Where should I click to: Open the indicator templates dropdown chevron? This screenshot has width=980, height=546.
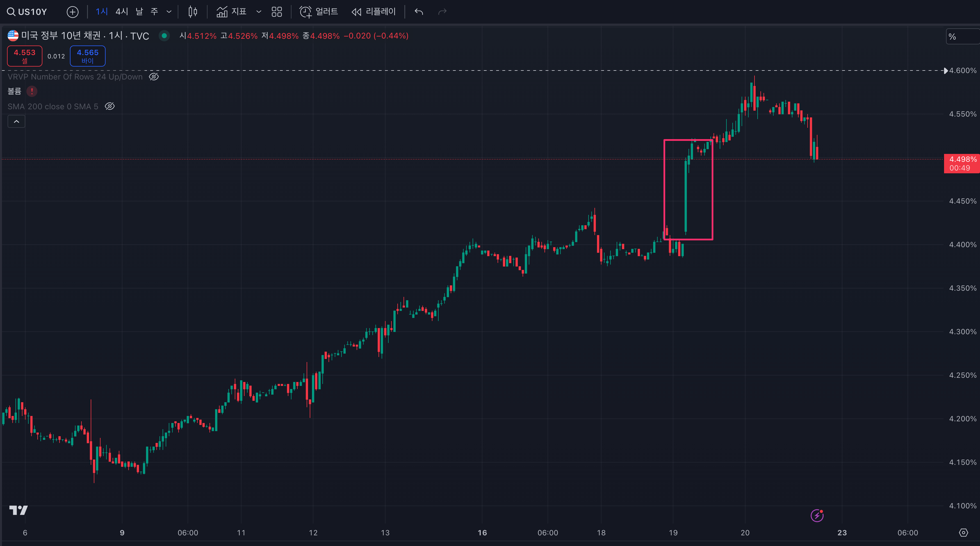pyautogui.click(x=259, y=12)
